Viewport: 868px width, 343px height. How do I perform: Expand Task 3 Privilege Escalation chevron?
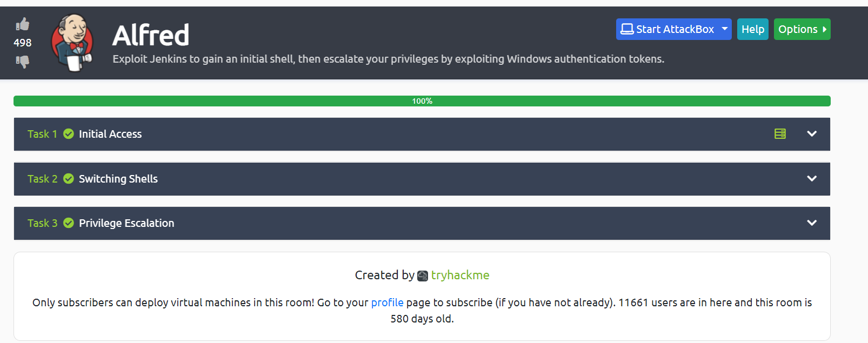click(x=811, y=223)
